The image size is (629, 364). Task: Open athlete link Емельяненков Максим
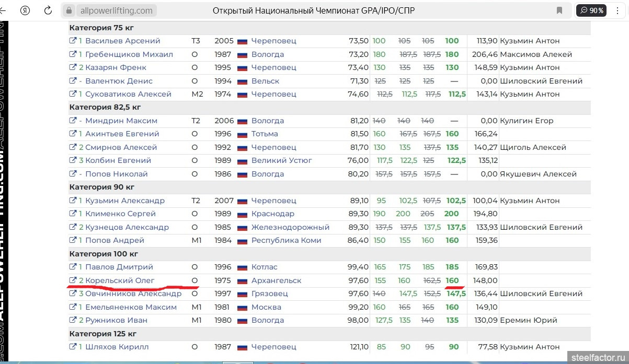[x=131, y=307]
